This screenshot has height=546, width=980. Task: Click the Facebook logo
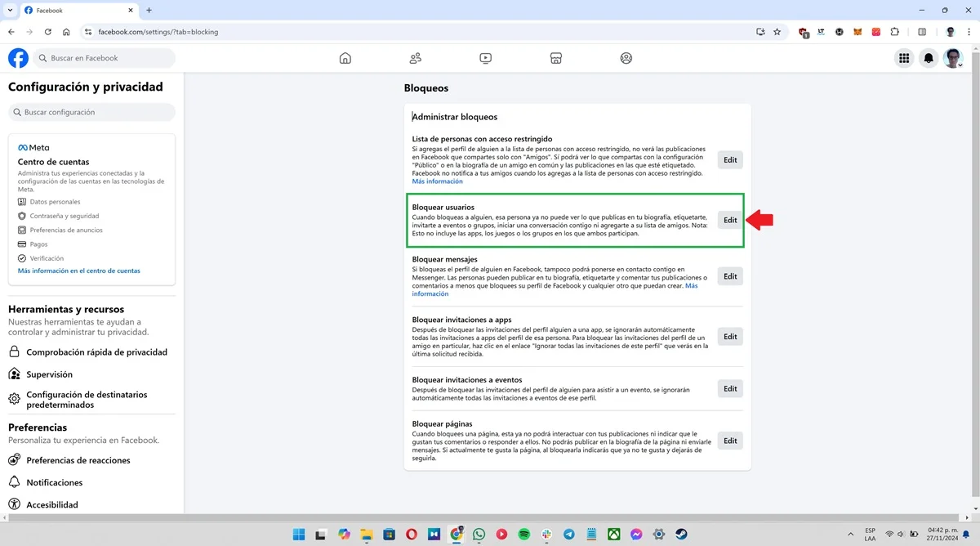pyautogui.click(x=18, y=58)
